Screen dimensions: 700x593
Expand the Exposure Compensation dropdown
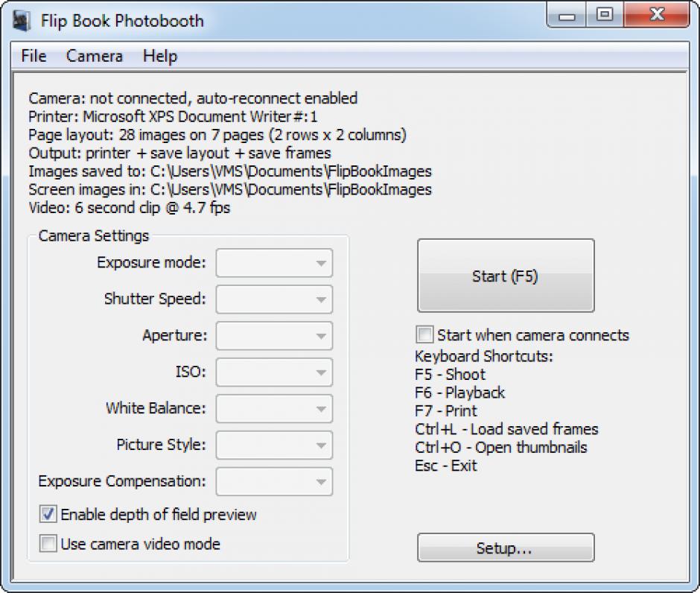coord(274,481)
